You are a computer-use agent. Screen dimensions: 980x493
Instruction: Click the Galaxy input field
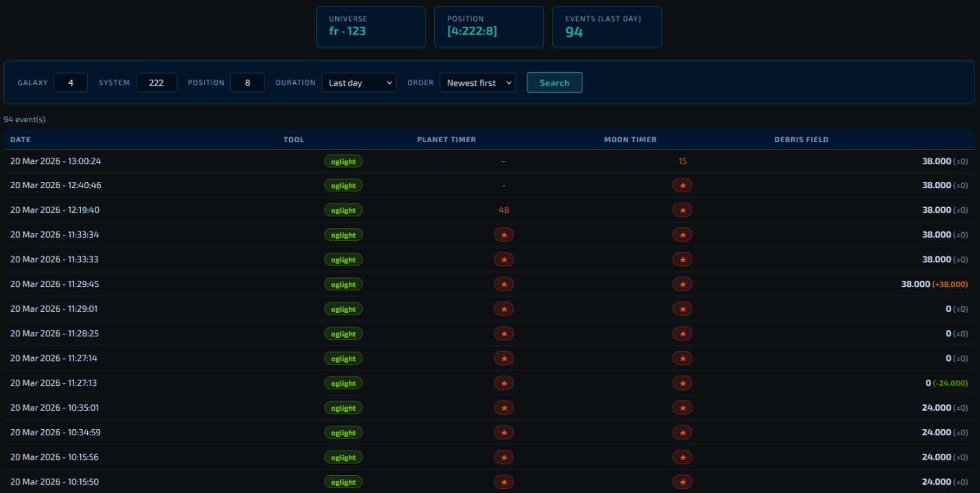71,83
